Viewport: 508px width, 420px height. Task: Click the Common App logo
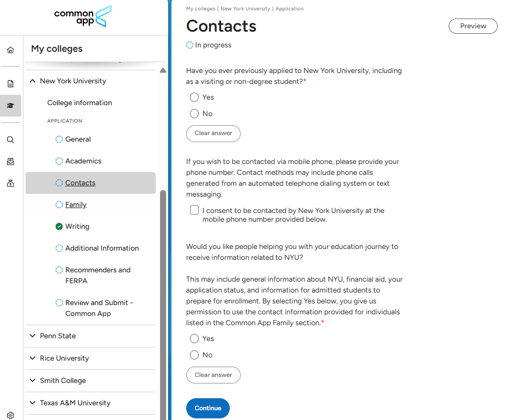(x=83, y=17)
